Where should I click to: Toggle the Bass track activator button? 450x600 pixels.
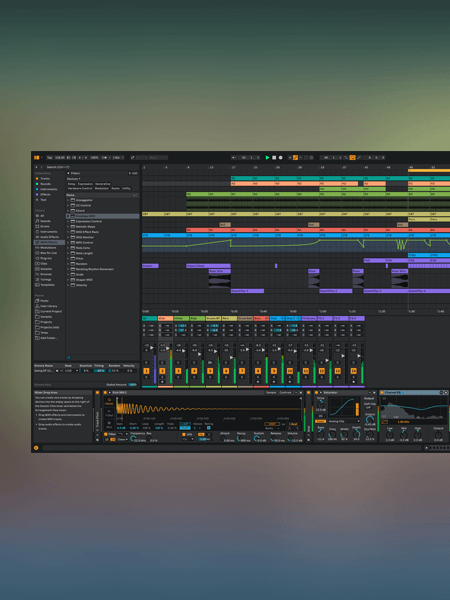point(258,371)
